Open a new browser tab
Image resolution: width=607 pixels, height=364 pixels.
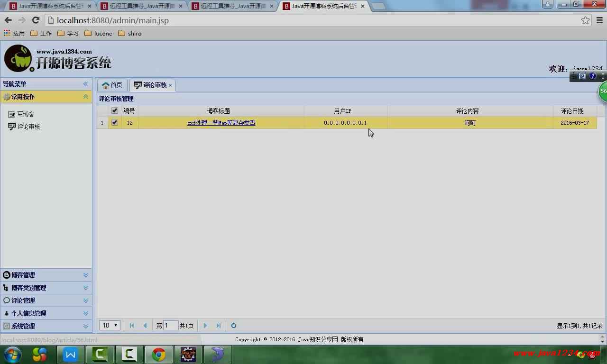coord(378,6)
